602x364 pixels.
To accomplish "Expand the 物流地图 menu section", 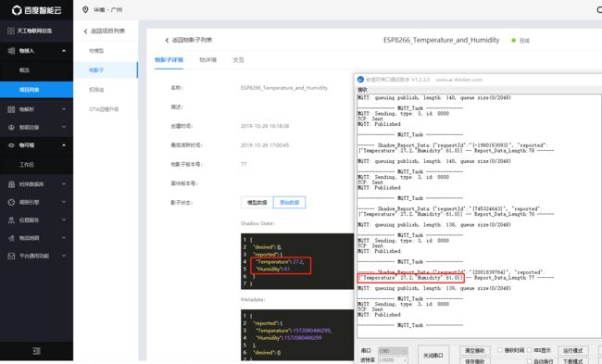I will pyautogui.click(x=64, y=238).
